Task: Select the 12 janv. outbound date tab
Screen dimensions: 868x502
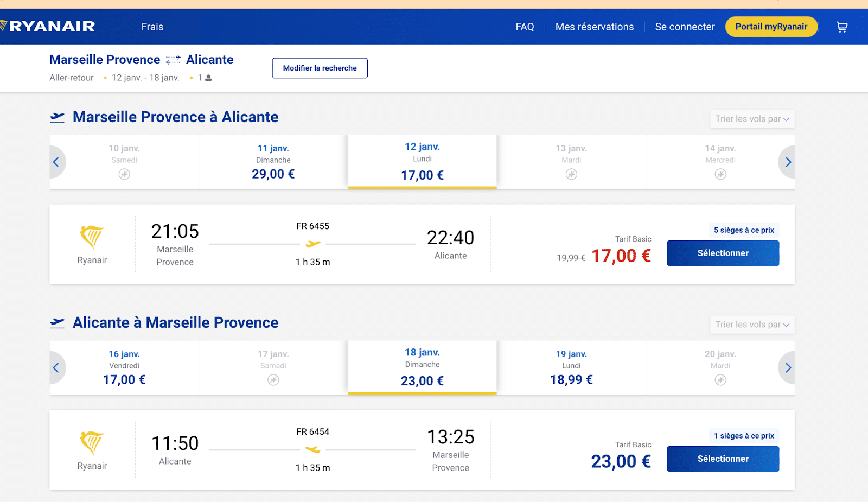Action: coord(422,162)
